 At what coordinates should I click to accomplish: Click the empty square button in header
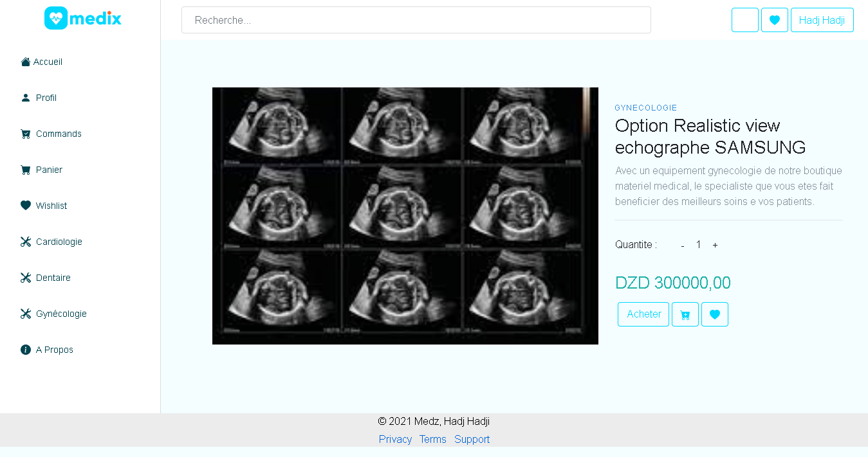coord(745,20)
